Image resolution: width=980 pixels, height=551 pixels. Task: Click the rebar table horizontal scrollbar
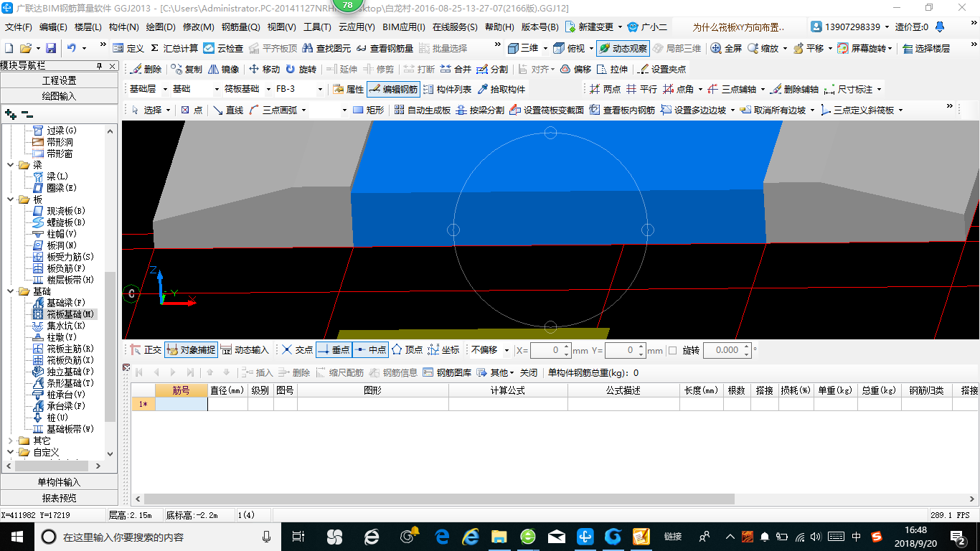(438, 499)
